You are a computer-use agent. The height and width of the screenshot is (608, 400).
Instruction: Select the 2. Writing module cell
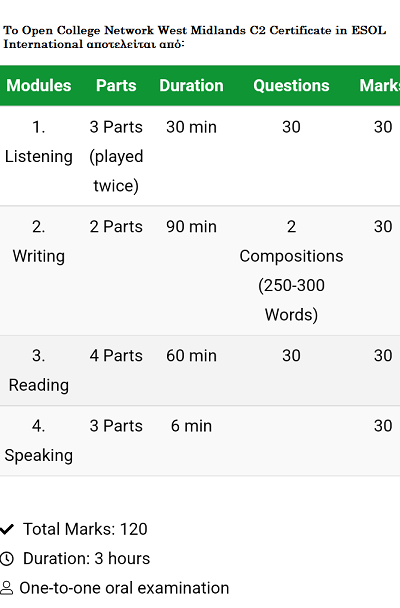39,242
